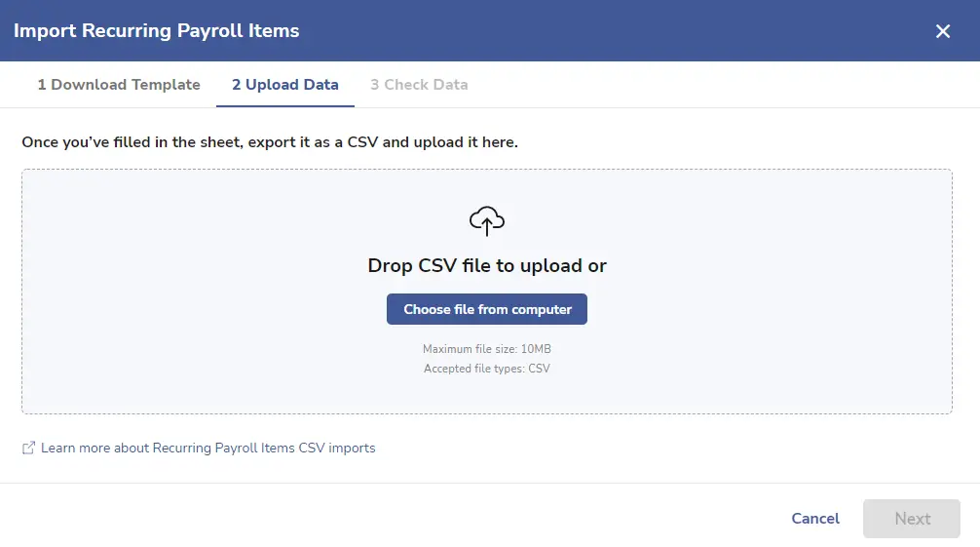This screenshot has width=980, height=547.
Task: Click the step number 1 before Download Template
Action: coord(42,85)
